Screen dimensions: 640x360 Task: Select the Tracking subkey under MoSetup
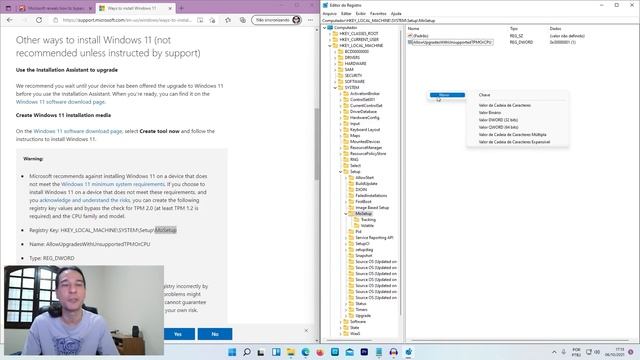[364, 220]
